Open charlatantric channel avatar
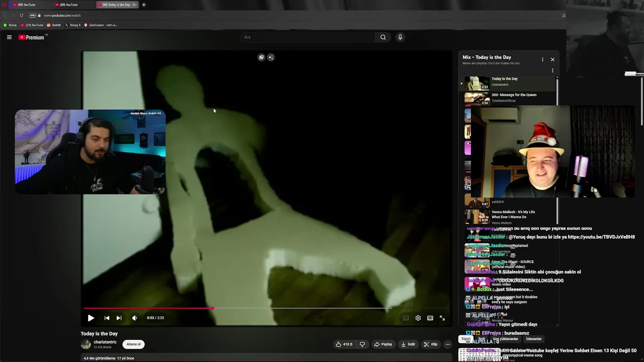The height and width of the screenshot is (362, 644). click(86, 344)
